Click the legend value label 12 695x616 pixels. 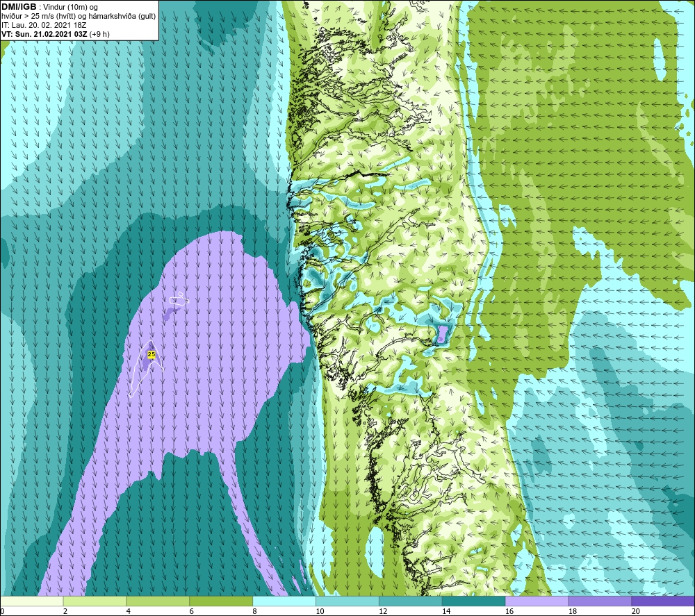tap(383, 611)
